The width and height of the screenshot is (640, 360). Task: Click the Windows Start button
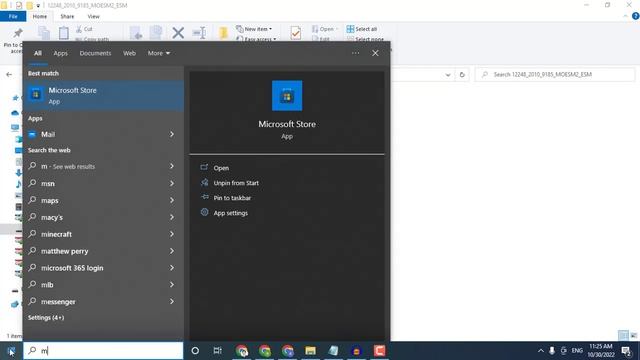pos(11,351)
